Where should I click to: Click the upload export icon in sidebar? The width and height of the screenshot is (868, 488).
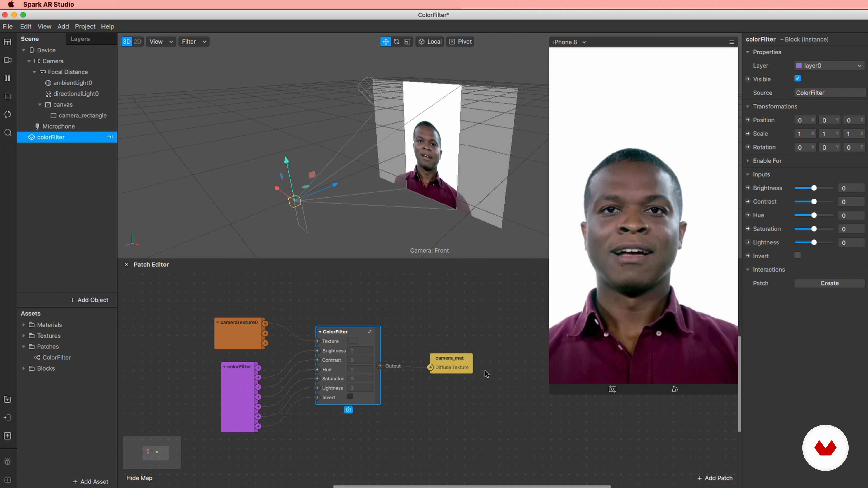point(7,436)
